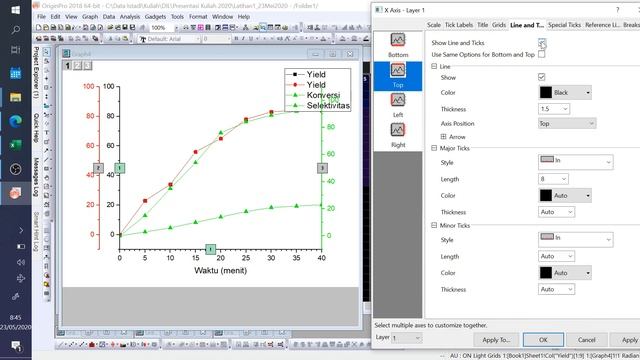
Task: Switch to the Tick Labels tab
Action: coord(459,25)
